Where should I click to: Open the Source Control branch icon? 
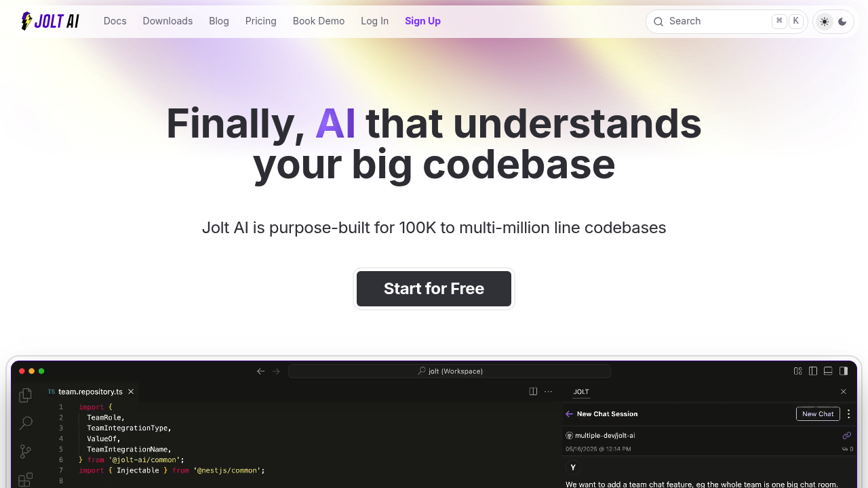pos(26,451)
